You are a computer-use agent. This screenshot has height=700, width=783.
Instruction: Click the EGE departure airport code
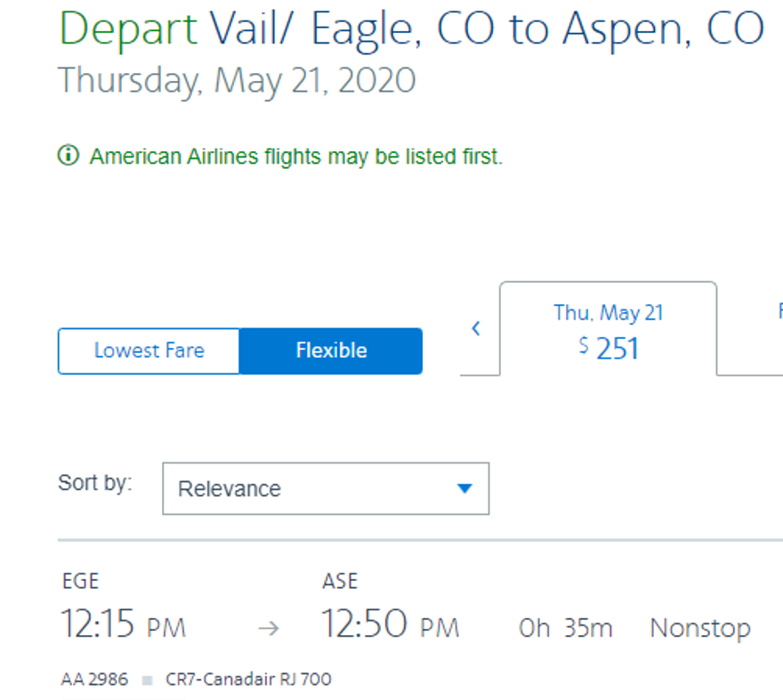[80, 582]
